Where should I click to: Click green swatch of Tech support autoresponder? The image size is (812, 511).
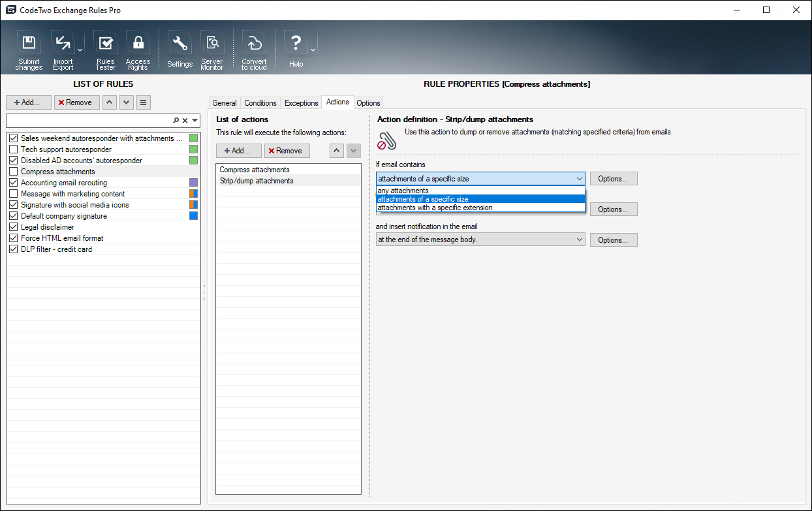click(x=193, y=149)
